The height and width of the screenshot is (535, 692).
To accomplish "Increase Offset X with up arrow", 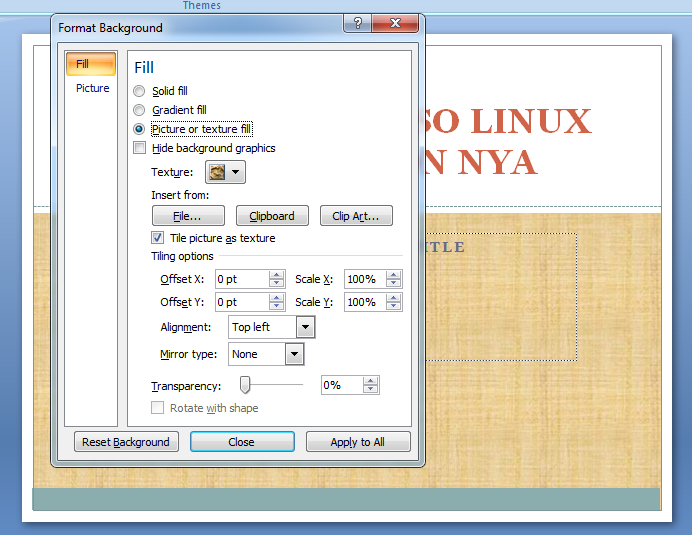I will 276,275.
